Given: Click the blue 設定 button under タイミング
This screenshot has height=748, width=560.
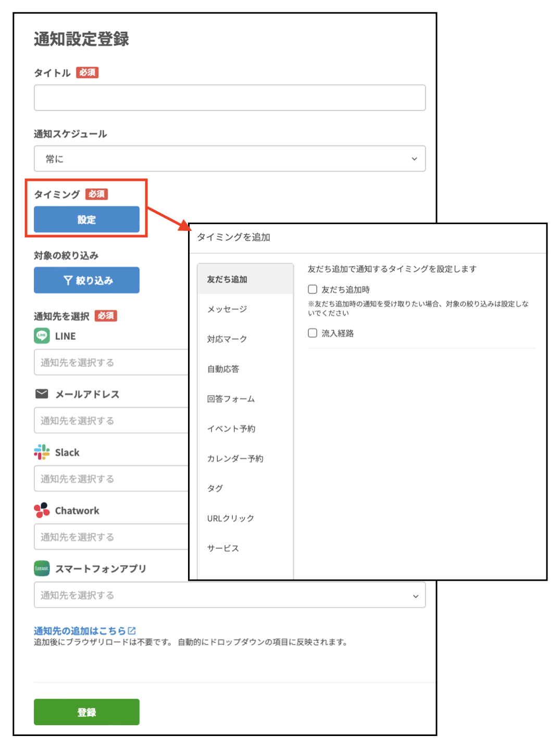Looking at the screenshot, I should 86,219.
